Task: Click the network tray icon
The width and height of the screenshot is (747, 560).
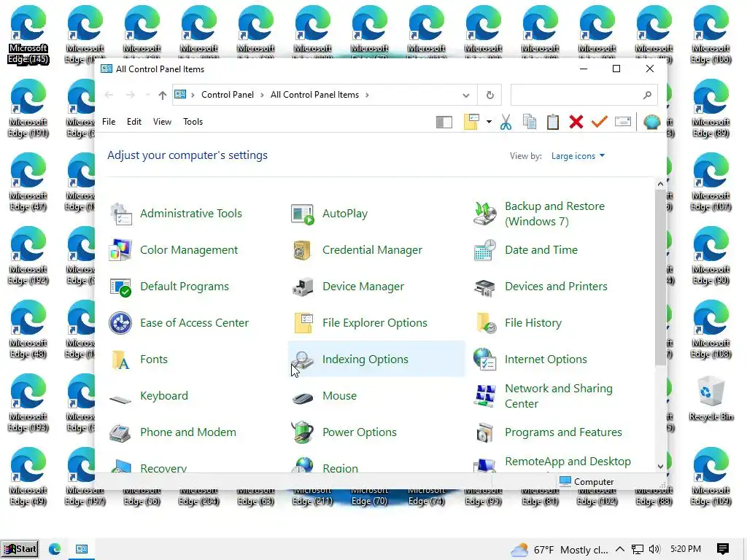Action: pos(638,549)
